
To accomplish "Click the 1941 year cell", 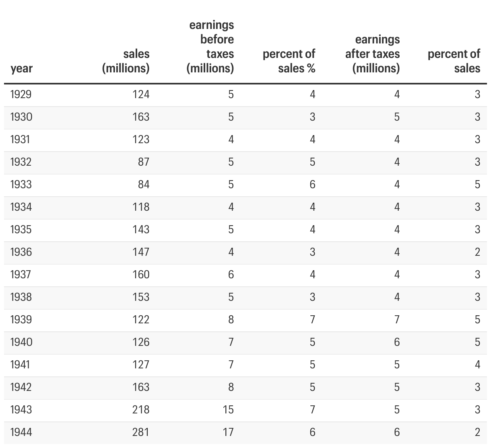I will click(x=21, y=365).
